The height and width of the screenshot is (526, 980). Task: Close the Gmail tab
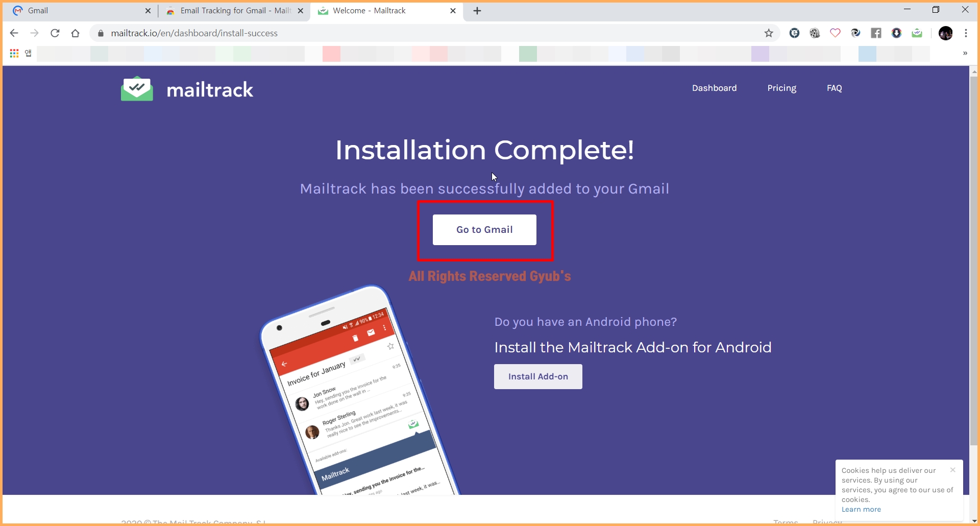point(148,11)
